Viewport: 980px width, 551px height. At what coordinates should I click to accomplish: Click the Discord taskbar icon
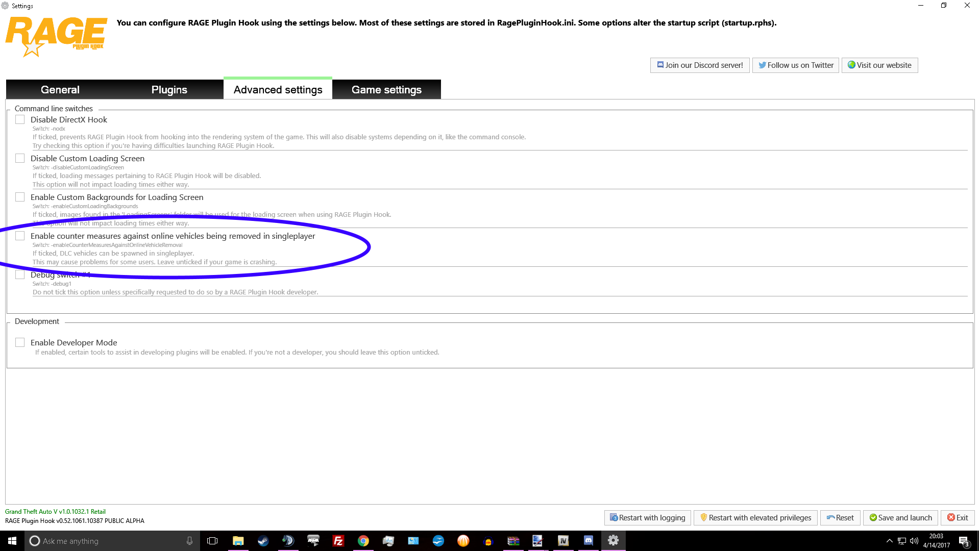pos(588,541)
